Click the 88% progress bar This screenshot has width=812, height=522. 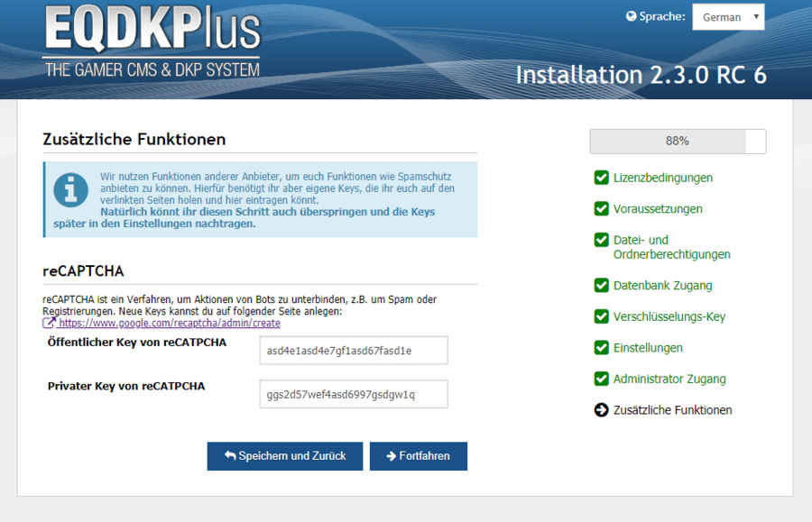pyautogui.click(x=678, y=141)
